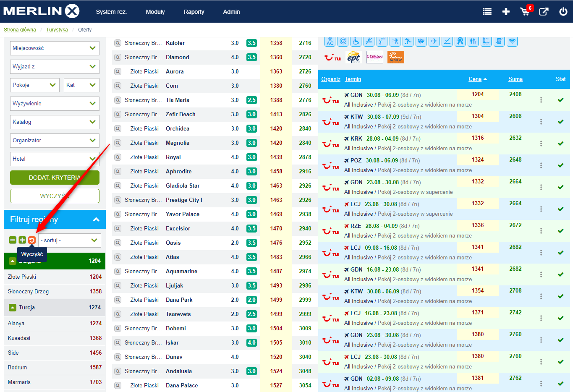Open the three-dot menu for GDN 1204 offer
Viewport: 573px width, 392px height.
(x=541, y=100)
